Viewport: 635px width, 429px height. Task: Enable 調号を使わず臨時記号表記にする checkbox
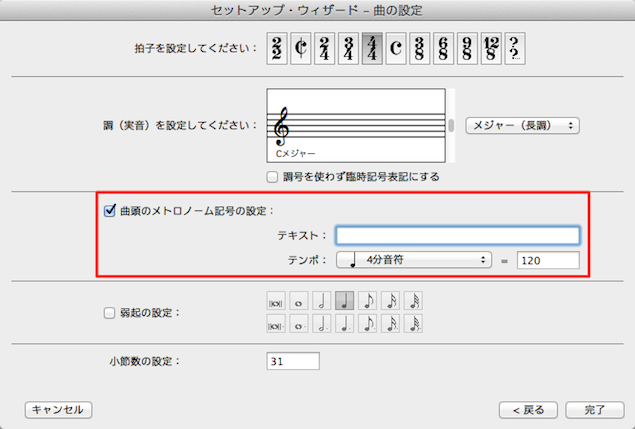[x=272, y=177]
